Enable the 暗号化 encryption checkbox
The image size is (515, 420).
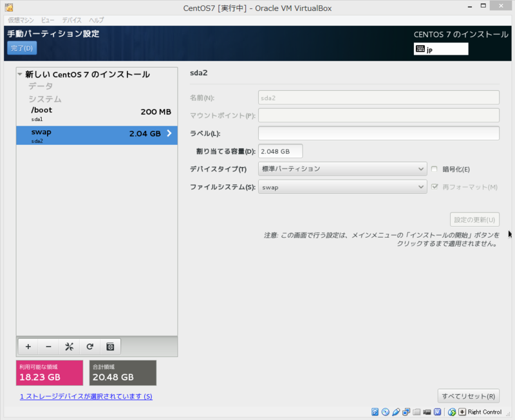pyautogui.click(x=436, y=168)
